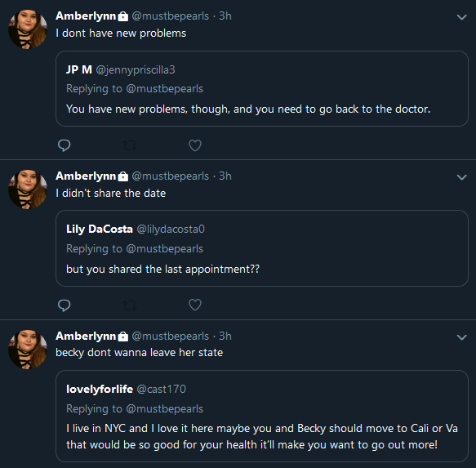Image resolution: width=476 pixels, height=468 pixels.
Task: Open the chevron menu on 'becky dont wanna leave' tweet
Action: [462, 337]
